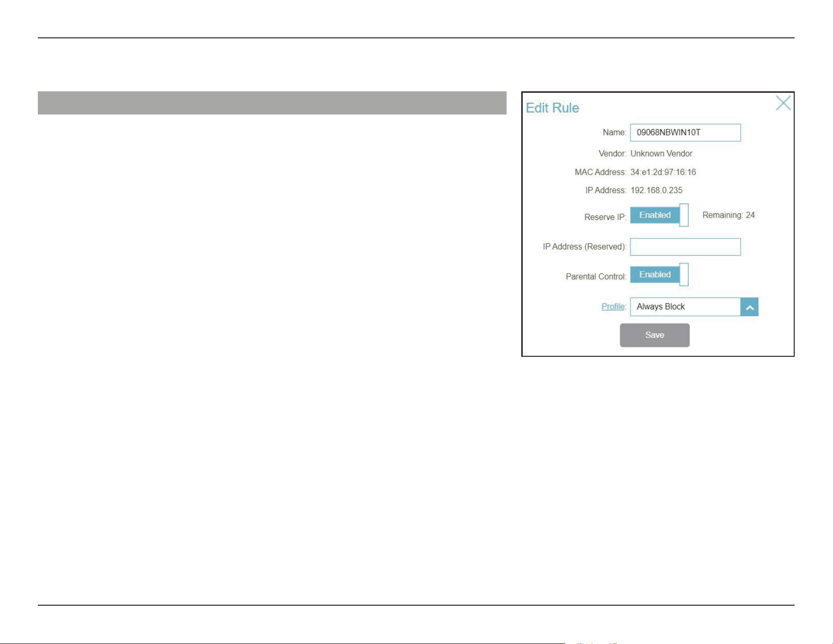Turn off the Parental Control switch
The image size is (833, 644).
coord(659,275)
